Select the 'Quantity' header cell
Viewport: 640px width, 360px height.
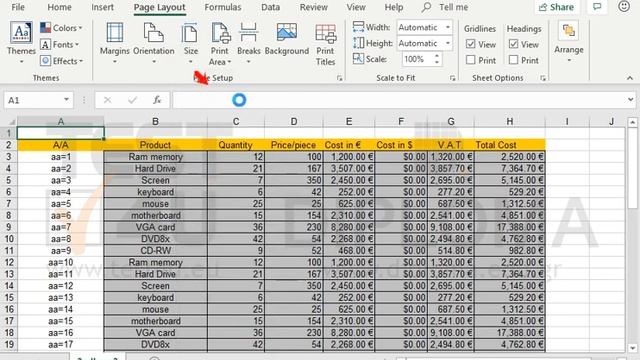236,145
